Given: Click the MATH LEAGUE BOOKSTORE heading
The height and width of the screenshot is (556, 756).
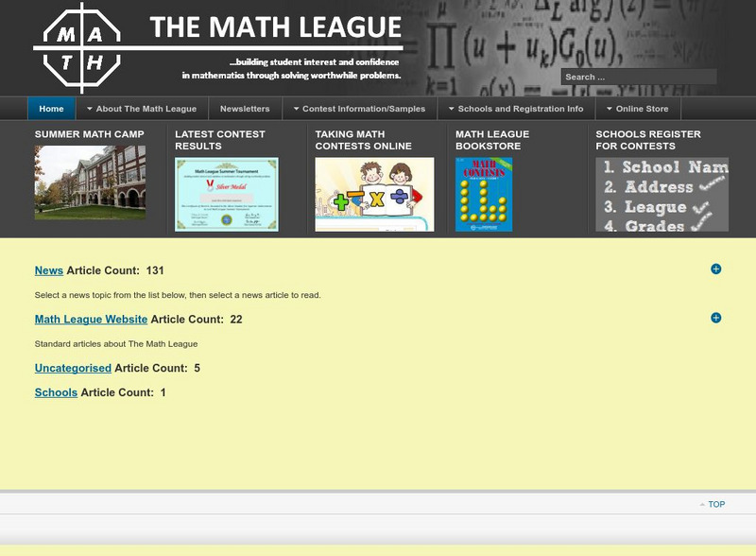Looking at the screenshot, I should (492, 140).
